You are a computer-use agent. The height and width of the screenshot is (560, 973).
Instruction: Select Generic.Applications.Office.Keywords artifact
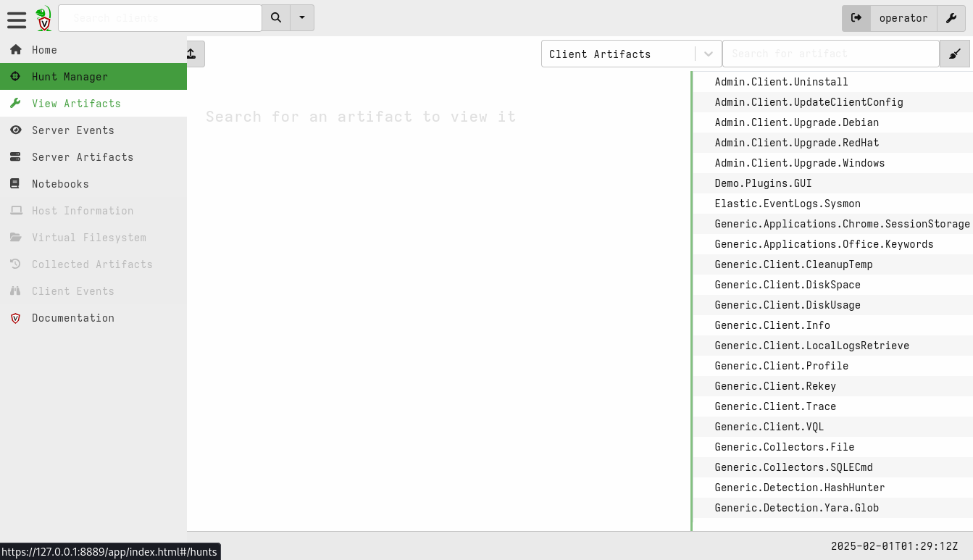[833, 244]
